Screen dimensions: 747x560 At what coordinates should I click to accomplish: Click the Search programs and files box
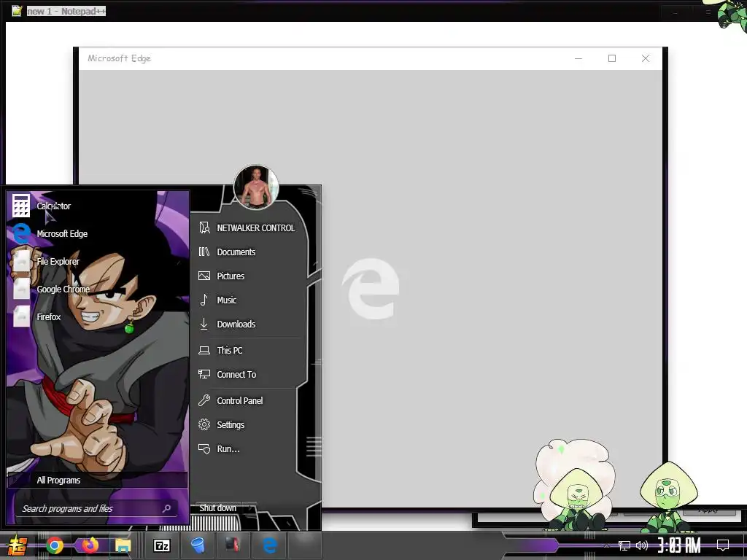97,508
